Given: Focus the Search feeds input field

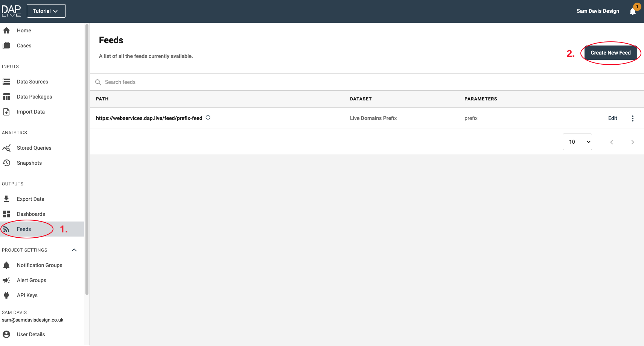Looking at the screenshot, I should coord(367,82).
